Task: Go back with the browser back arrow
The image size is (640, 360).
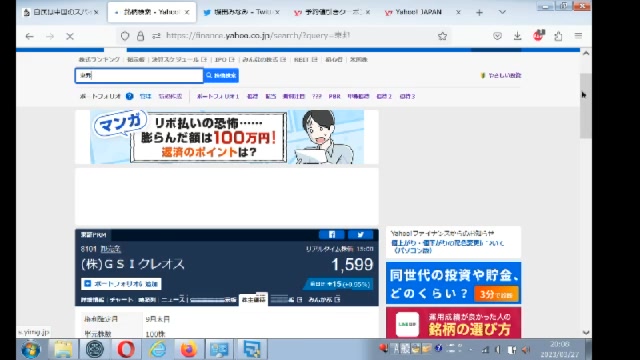Action: coord(29,36)
